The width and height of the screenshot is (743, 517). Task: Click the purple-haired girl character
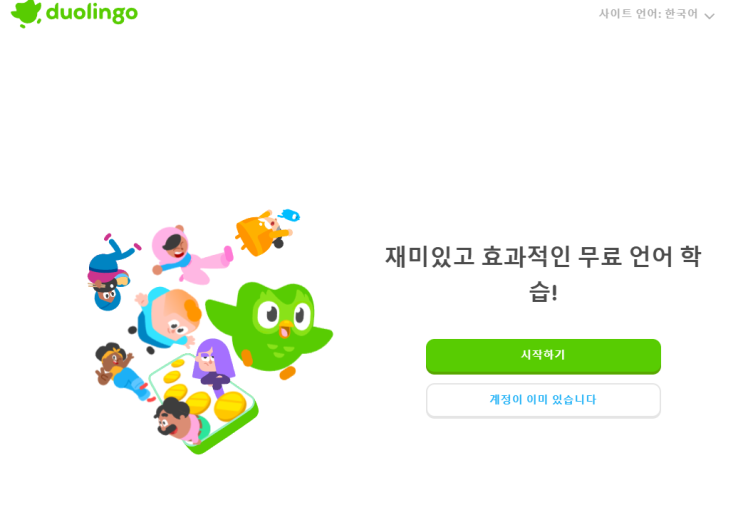coord(214,365)
